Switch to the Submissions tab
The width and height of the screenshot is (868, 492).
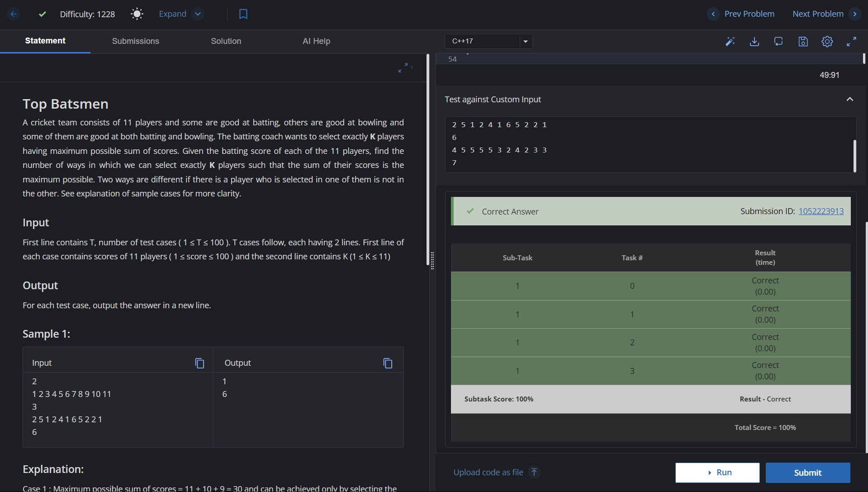135,41
